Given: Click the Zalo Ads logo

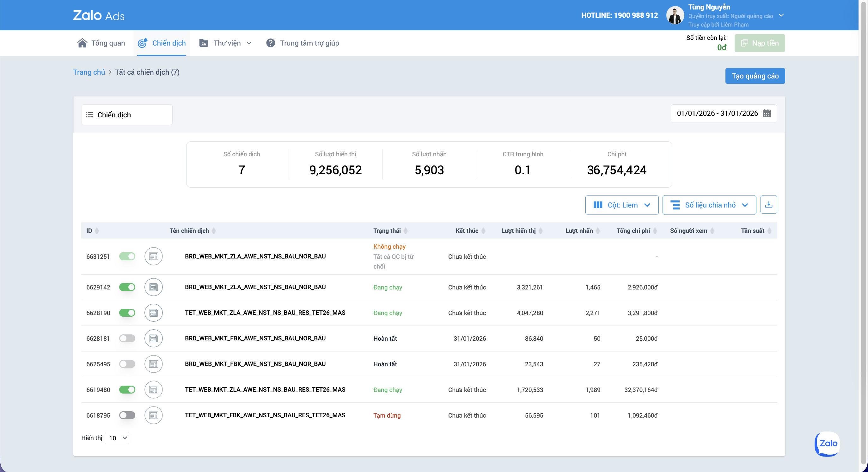Looking at the screenshot, I should coord(99,16).
